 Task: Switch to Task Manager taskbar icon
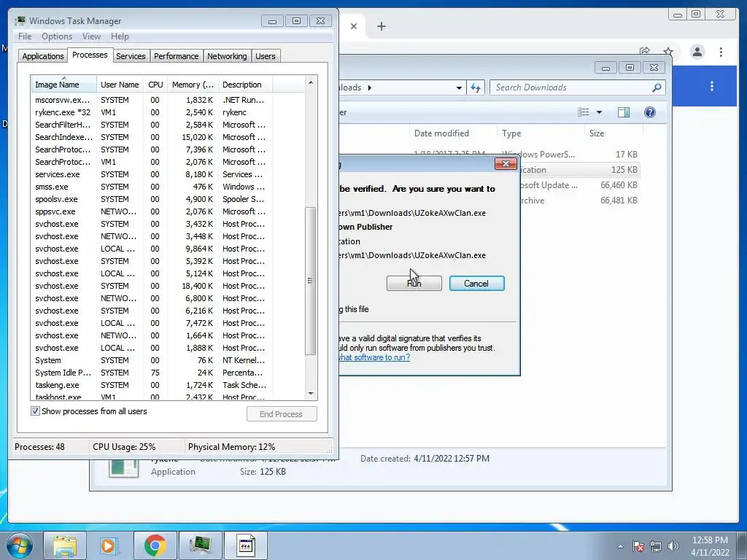pos(200,545)
